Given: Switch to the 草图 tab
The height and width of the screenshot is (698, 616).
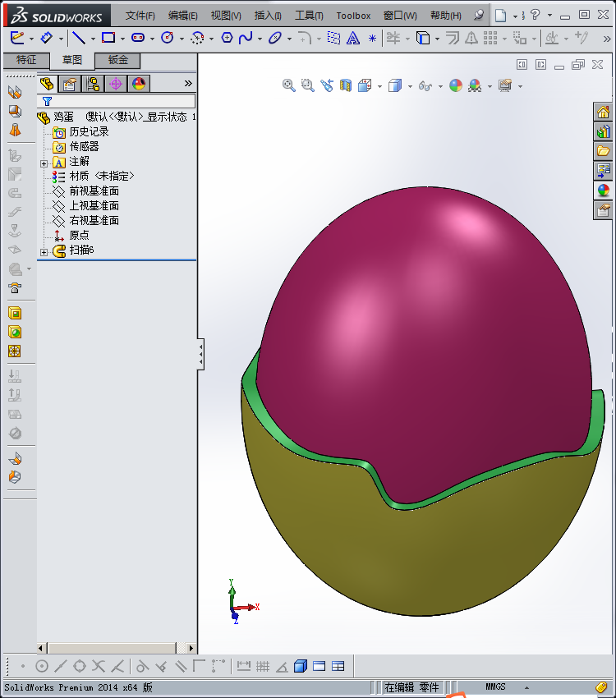Looking at the screenshot, I should 72,61.
